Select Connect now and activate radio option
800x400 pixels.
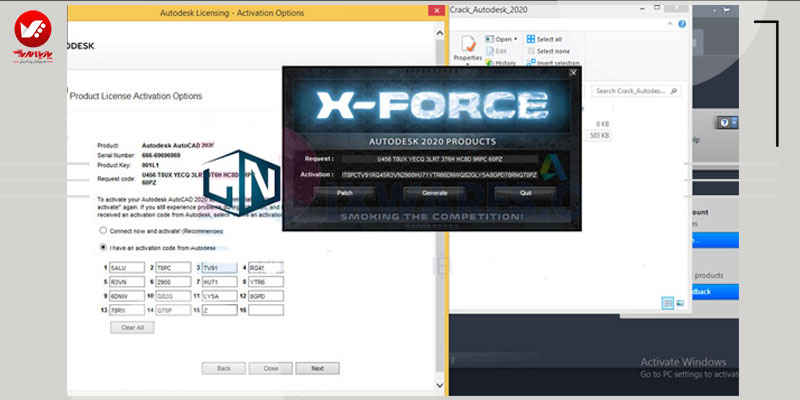click(x=103, y=231)
